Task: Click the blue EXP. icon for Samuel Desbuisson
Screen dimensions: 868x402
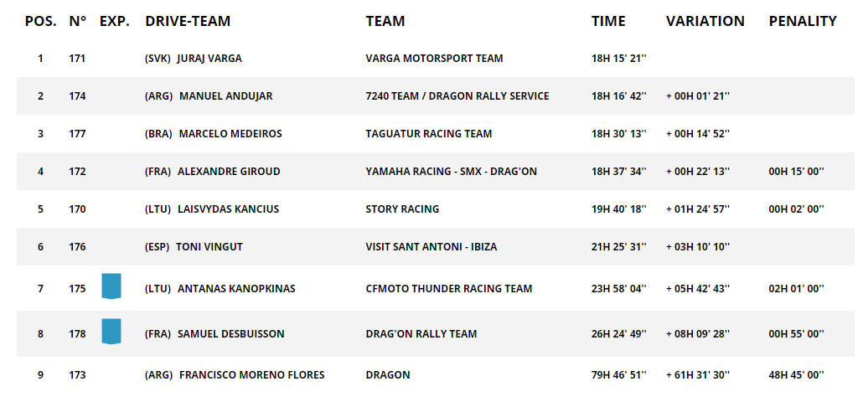Action: (x=111, y=332)
